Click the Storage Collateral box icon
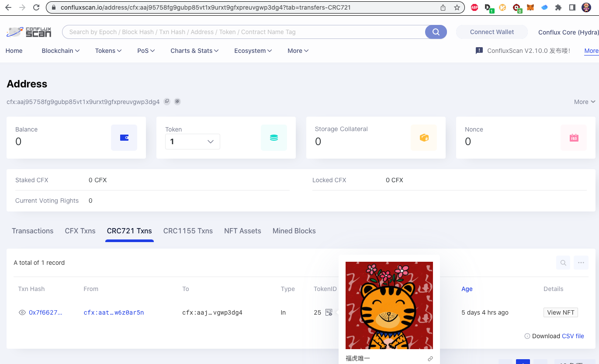Viewport: 599px width, 364px height. point(424,138)
